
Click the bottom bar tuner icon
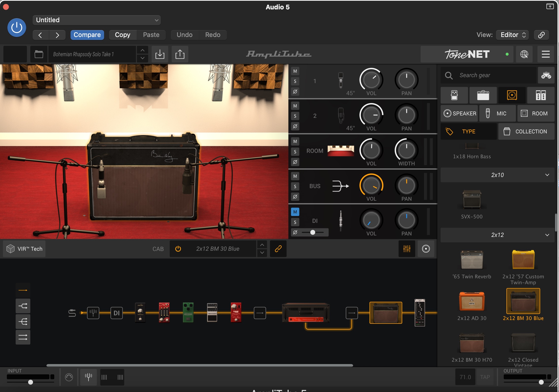[89, 377]
